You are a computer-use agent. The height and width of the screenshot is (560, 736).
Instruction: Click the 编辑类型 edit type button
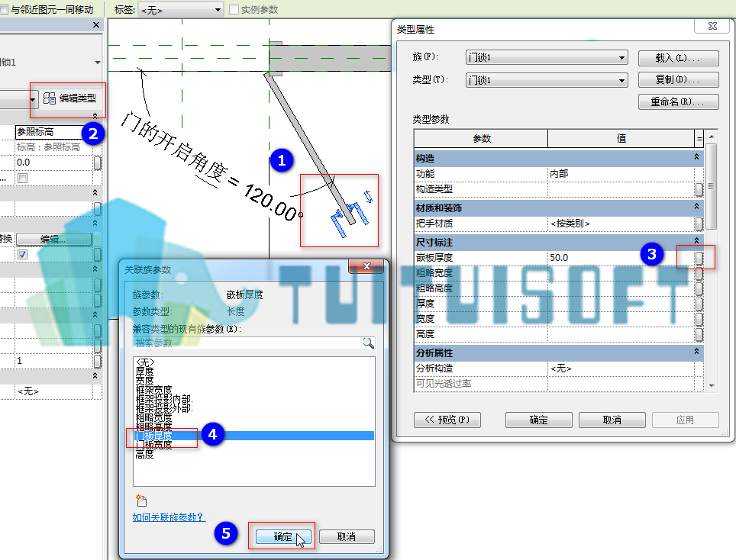point(70,98)
